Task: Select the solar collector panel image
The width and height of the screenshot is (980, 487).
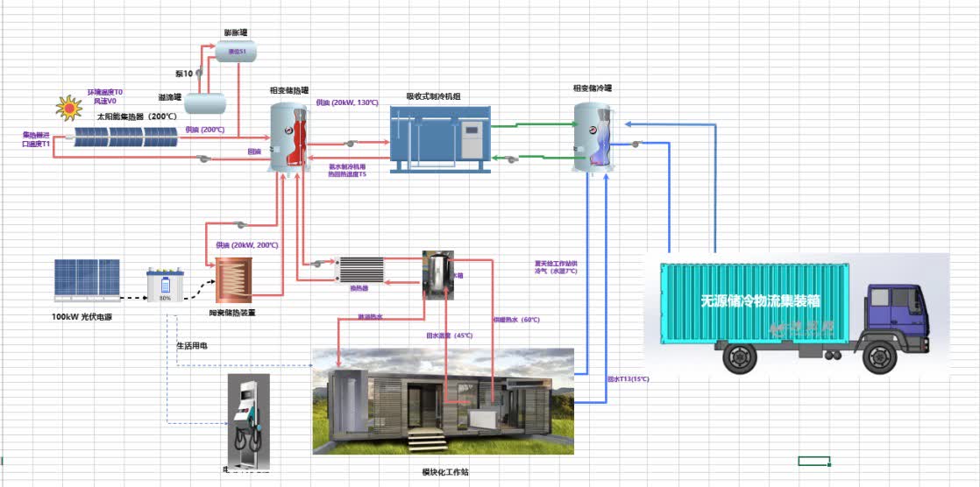Action: [x=125, y=137]
